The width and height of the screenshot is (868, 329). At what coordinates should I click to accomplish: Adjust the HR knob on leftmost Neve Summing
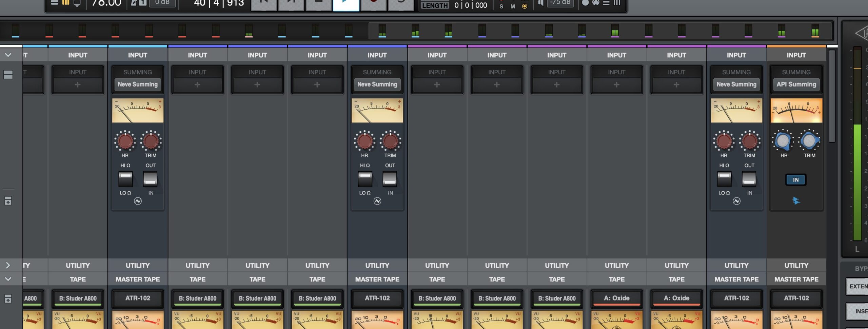[x=125, y=141]
